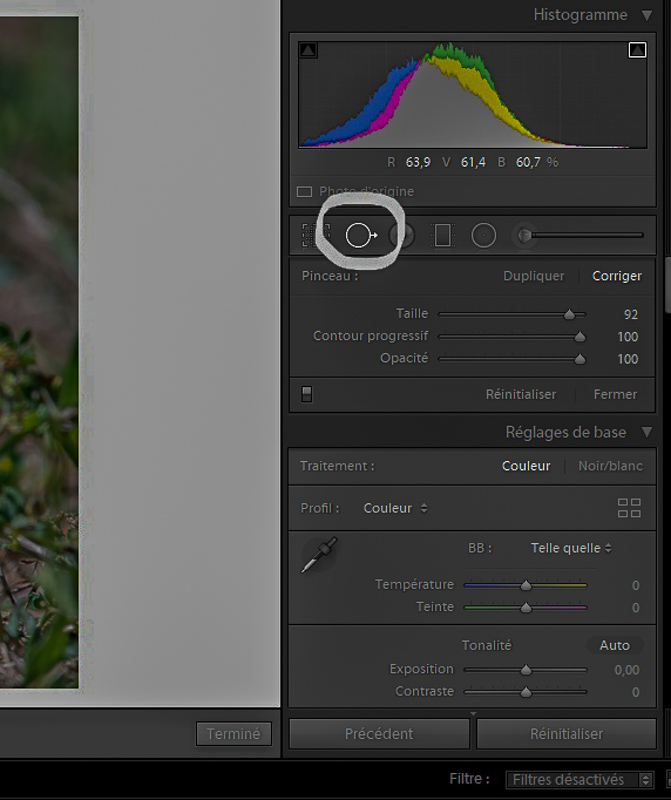
Task: Select the Crop Overlay tool
Action: pos(316,235)
